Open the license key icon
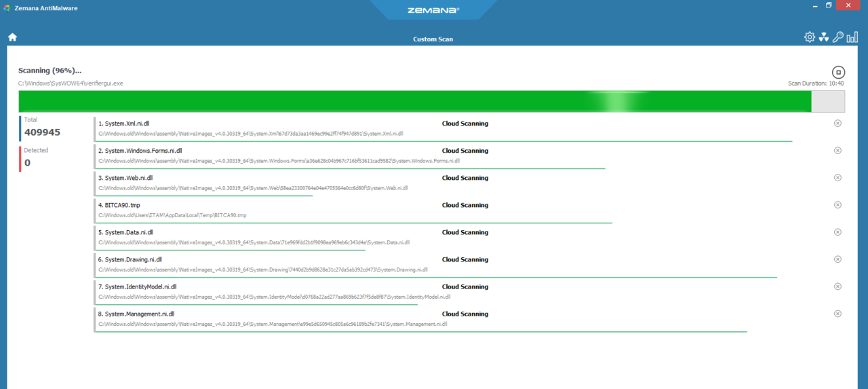 838,37
